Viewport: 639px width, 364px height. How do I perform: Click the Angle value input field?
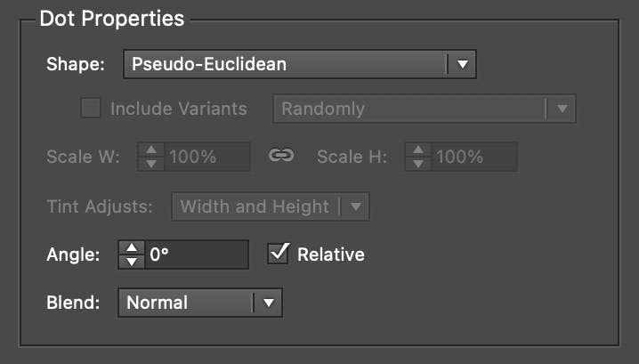point(196,255)
